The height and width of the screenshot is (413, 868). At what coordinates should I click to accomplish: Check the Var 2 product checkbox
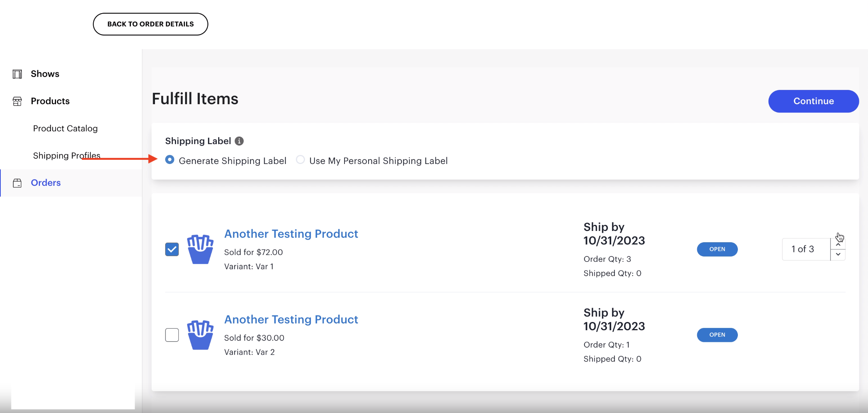(x=171, y=335)
